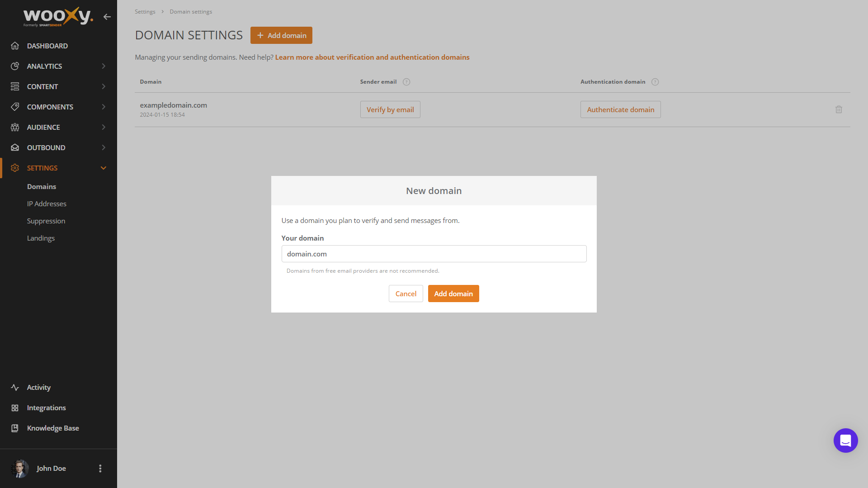
Task: Go to Suppression settings
Action: pos(46,221)
